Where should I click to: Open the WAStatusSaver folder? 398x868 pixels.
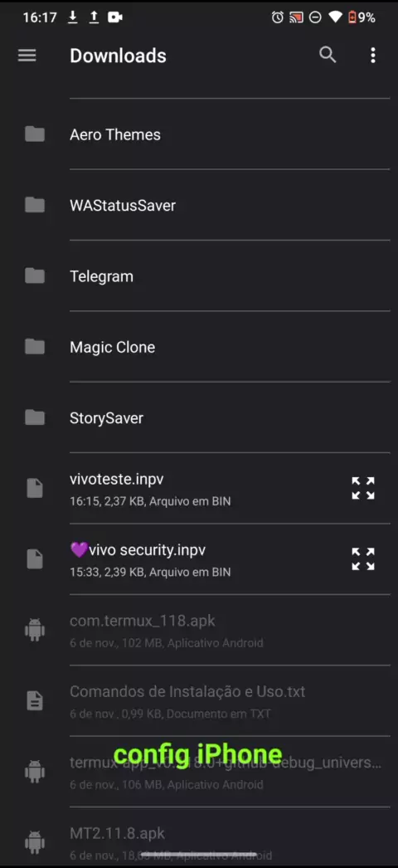(x=199, y=205)
